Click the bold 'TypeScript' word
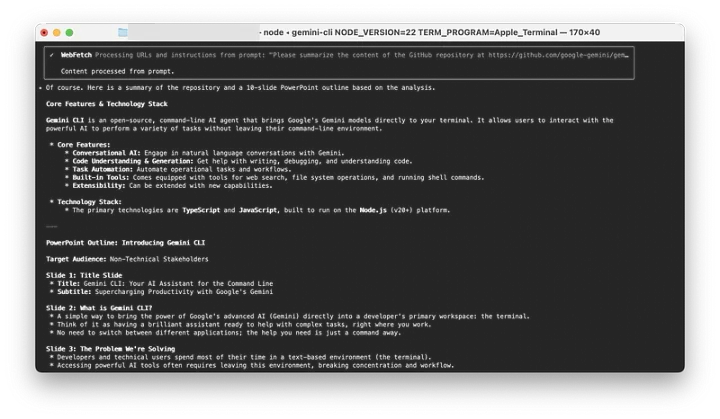Viewport: 720px width, 419px height. click(x=201, y=210)
